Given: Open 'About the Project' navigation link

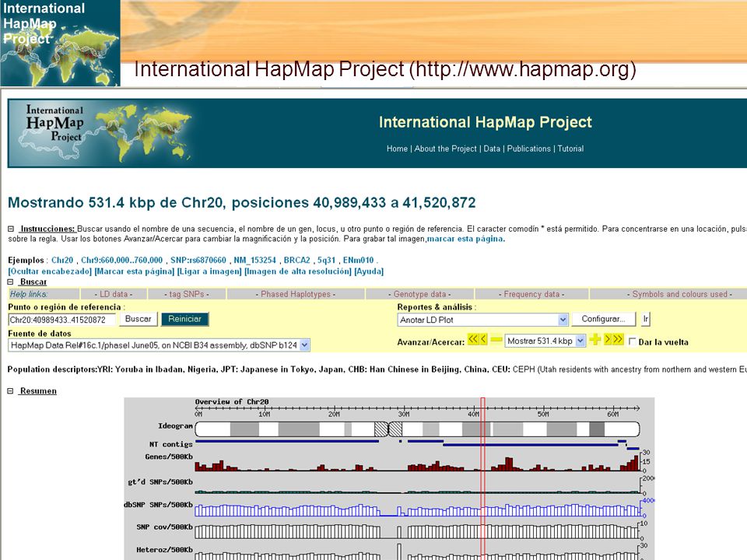Looking at the screenshot, I should tap(445, 149).
